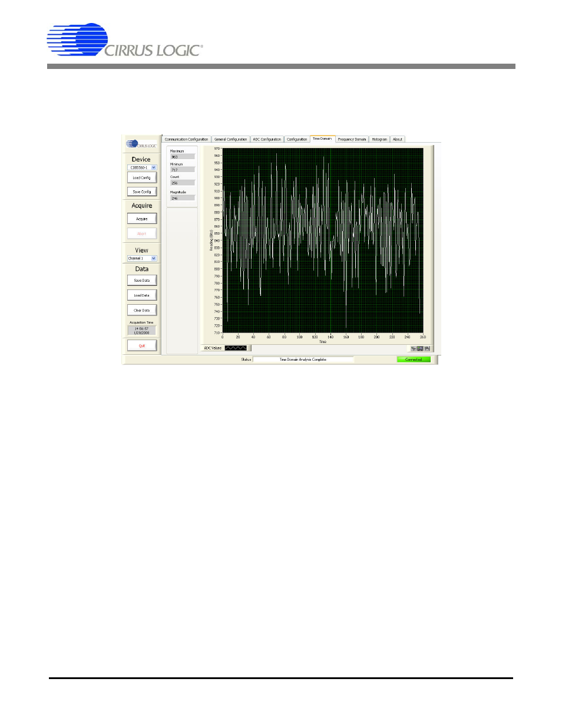Switch to Communication Configuration tab

point(186,140)
